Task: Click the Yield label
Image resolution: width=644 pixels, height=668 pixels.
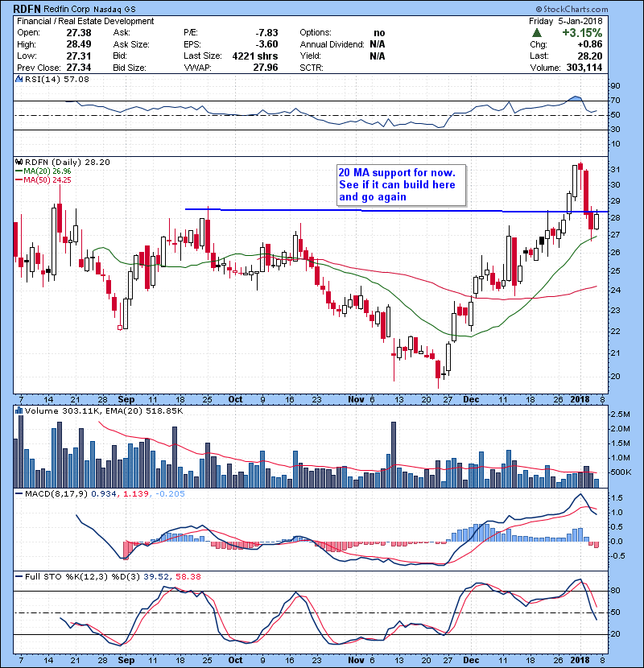Action: pyautogui.click(x=310, y=56)
